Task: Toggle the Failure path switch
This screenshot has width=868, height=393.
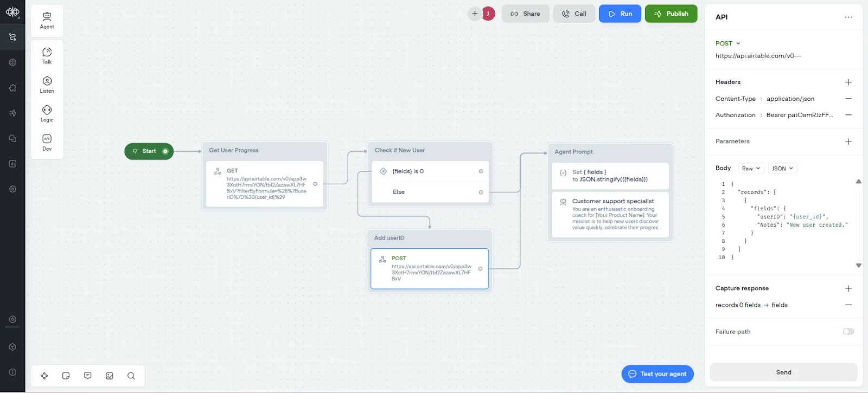Action: click(x=848, y=332)
